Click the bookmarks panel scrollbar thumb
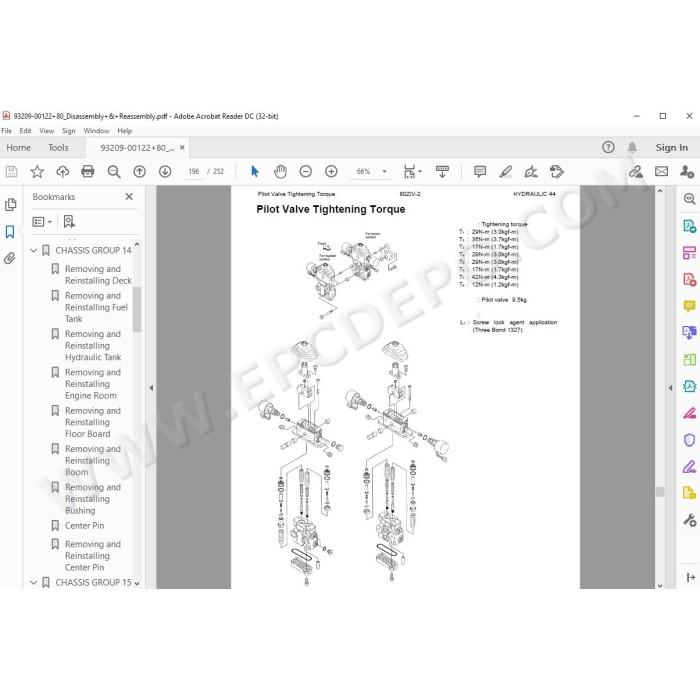The height and width of the screenshot is (700, 700). (137, 309)
